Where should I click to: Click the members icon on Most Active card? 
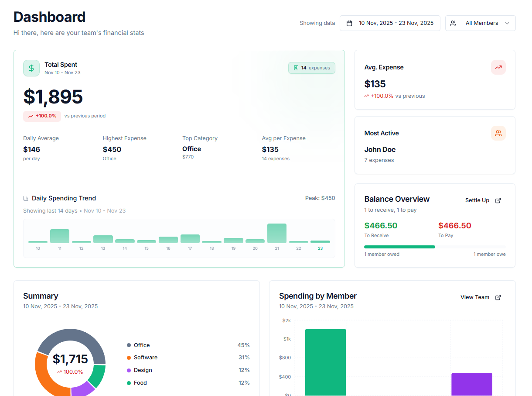(x=498, y=133)
